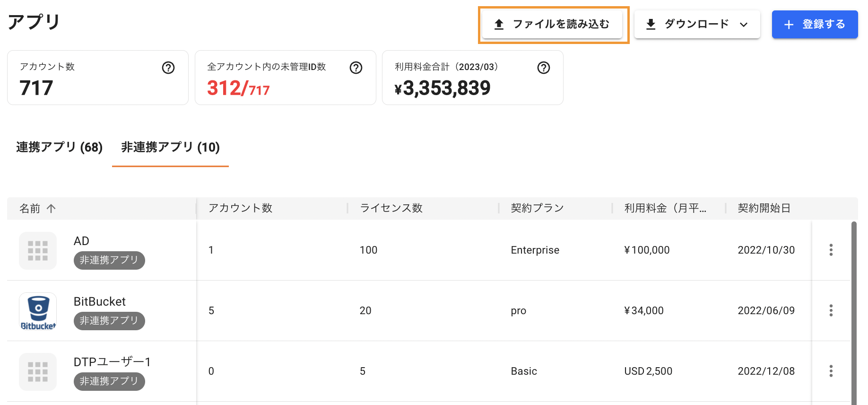Select the 非連携アプリ (10) tab

point(170,148)
